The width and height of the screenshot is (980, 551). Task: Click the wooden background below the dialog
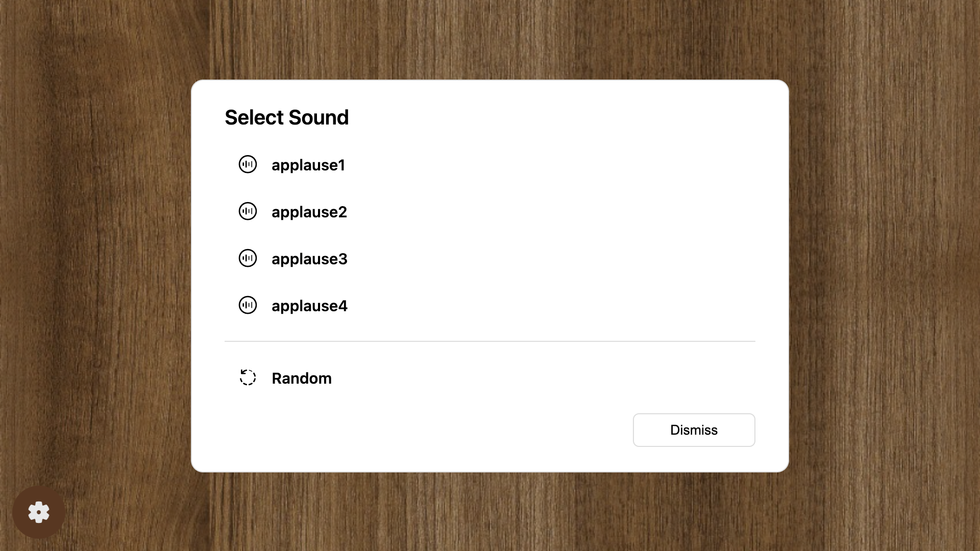[x=490, y=510]
